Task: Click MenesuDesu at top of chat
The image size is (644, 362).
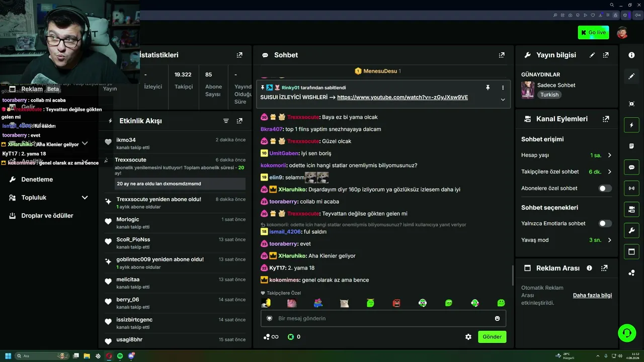Action: 380,71
